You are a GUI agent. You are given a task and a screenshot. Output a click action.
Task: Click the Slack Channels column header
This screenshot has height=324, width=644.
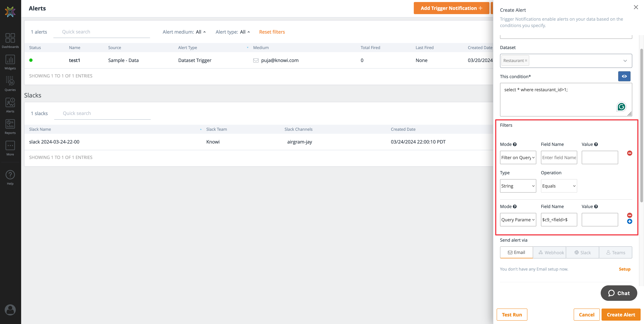pyautogui.click(x=299, y=129)
